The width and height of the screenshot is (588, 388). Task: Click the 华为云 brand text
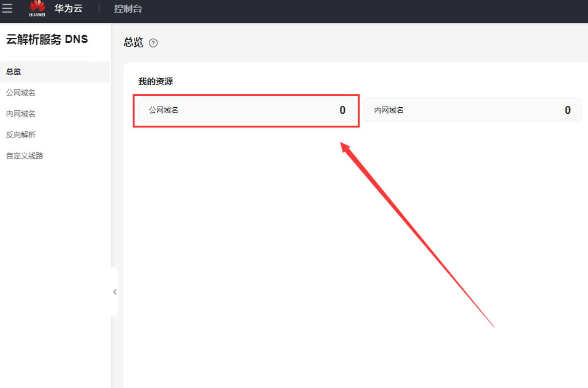(x=68, y=8)
